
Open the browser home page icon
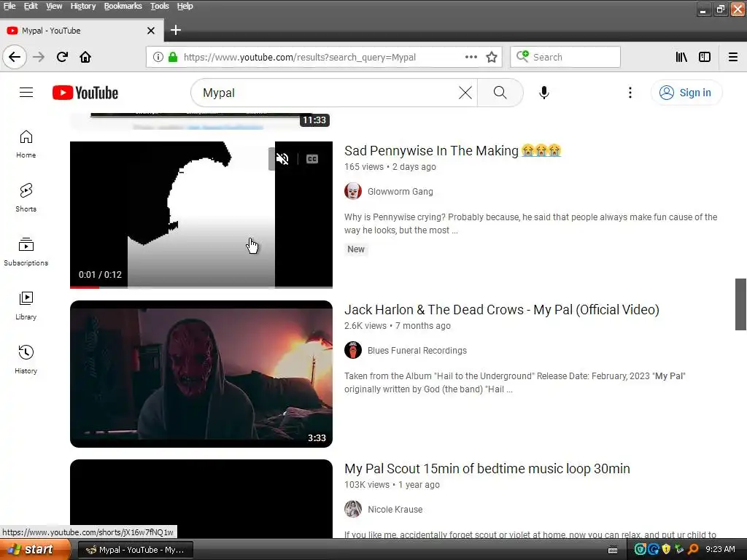click(85, 57)
